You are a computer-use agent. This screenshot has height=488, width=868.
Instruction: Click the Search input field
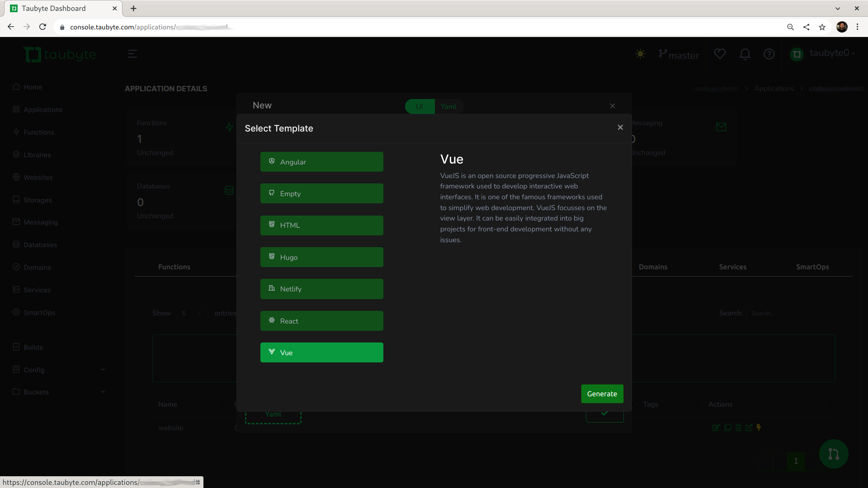pos(790,313)
